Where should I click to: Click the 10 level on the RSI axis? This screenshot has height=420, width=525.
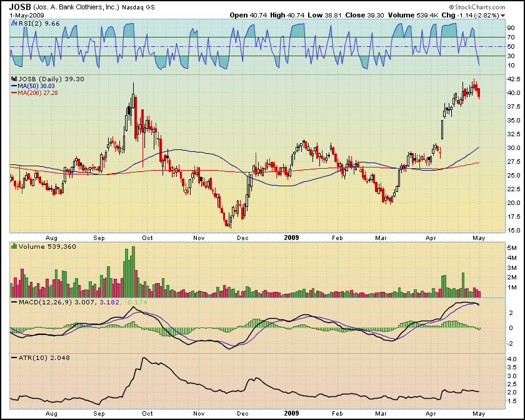click(511, 65)
